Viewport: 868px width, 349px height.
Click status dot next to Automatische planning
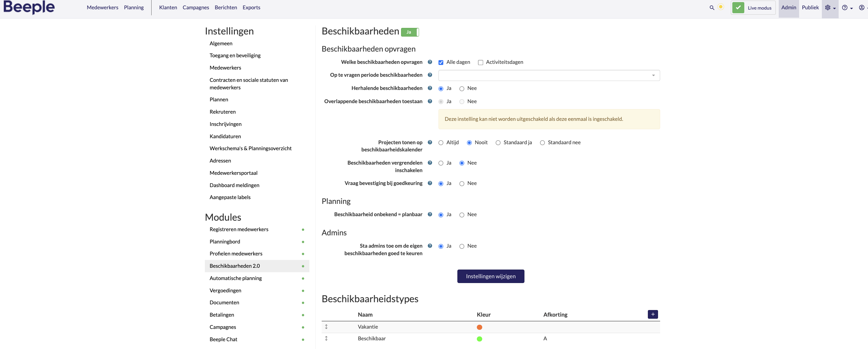pos(303,279)
